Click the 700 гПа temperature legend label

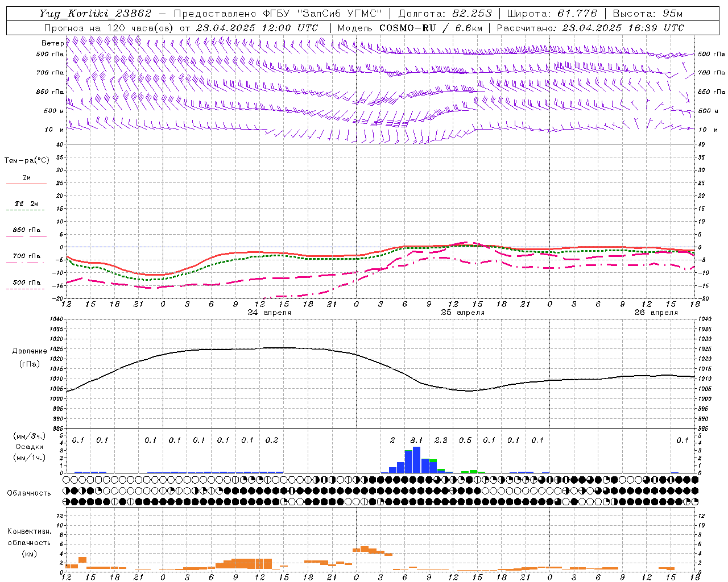pyautogui.click(x=27, y=256)
